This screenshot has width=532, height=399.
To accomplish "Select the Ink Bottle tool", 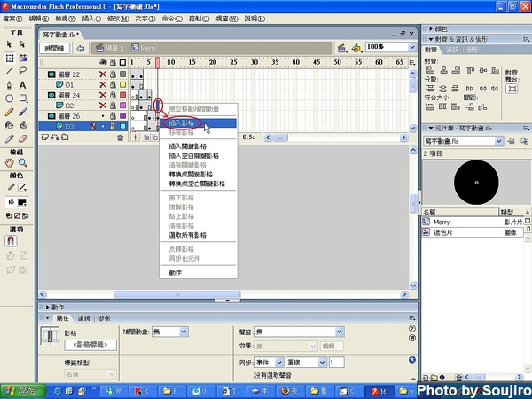I will tap(9, 126).
